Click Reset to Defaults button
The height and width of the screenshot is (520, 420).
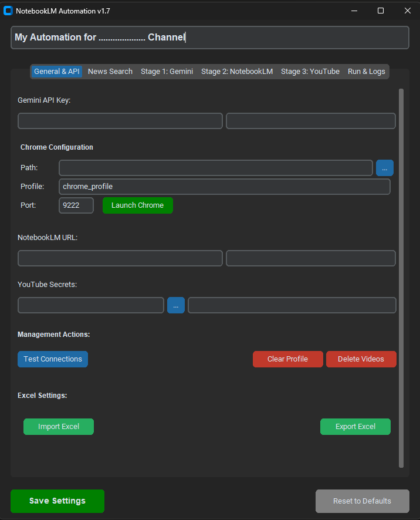click(363, 501)
